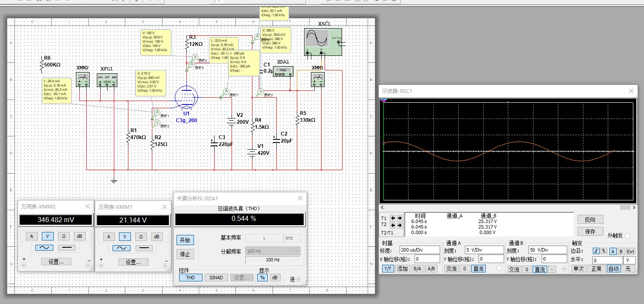The image size is (644, 304).
Task: Edit trigger 水平 level field
Action: [608, 260]
